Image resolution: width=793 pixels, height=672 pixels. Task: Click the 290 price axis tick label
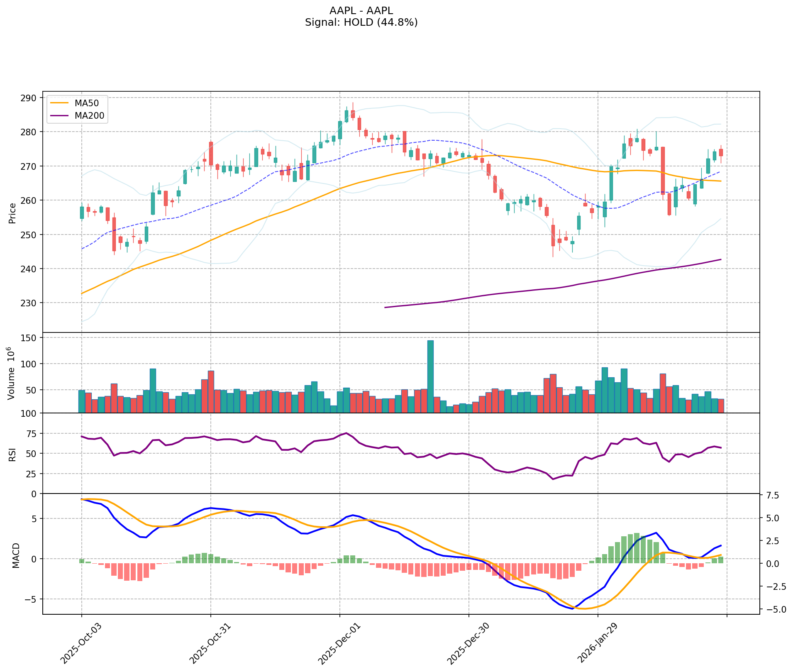pos(29,98)
